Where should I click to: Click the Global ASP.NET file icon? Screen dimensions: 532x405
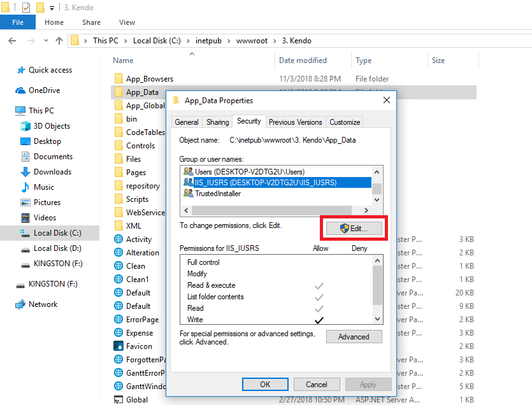(119, 399)
